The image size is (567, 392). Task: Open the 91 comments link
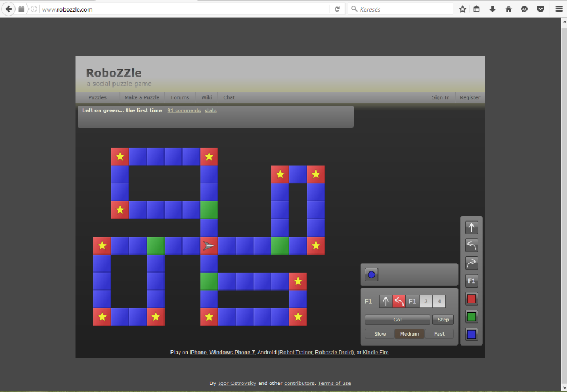184,111
